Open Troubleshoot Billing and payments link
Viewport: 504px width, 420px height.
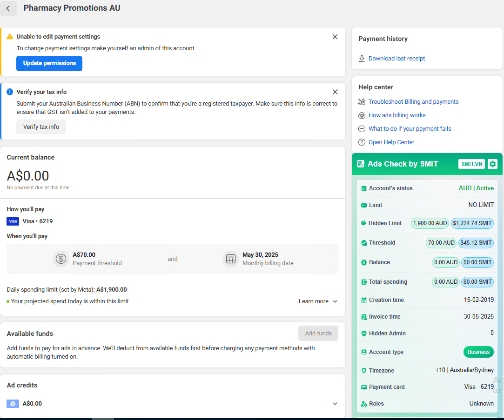[x=413, y=102]
